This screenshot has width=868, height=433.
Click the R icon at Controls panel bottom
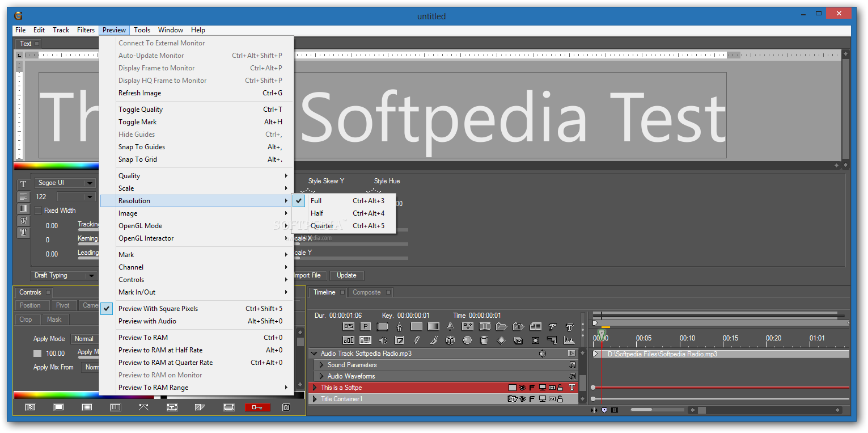pyautogui.click(x=30, y=407)
